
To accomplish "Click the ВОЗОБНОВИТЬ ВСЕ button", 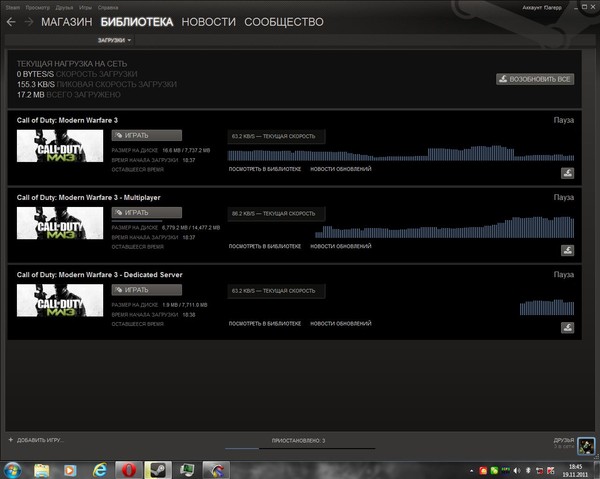I will (535, 79).
